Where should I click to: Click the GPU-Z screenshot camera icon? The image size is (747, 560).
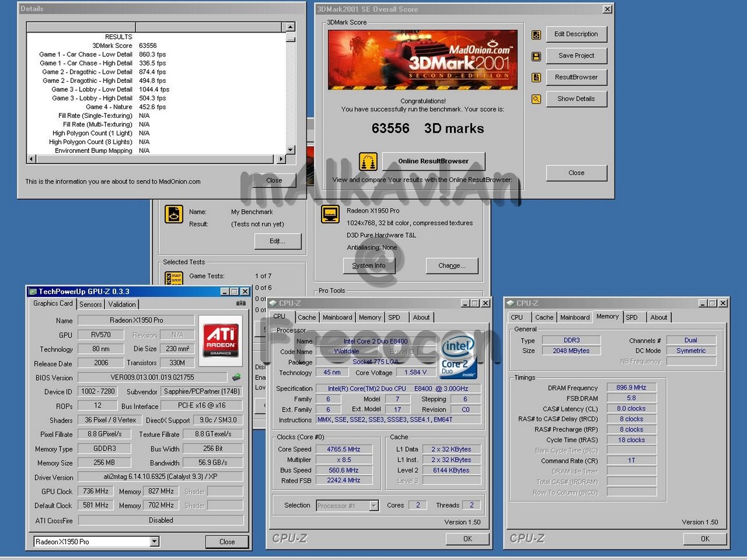tap(241, 303)
